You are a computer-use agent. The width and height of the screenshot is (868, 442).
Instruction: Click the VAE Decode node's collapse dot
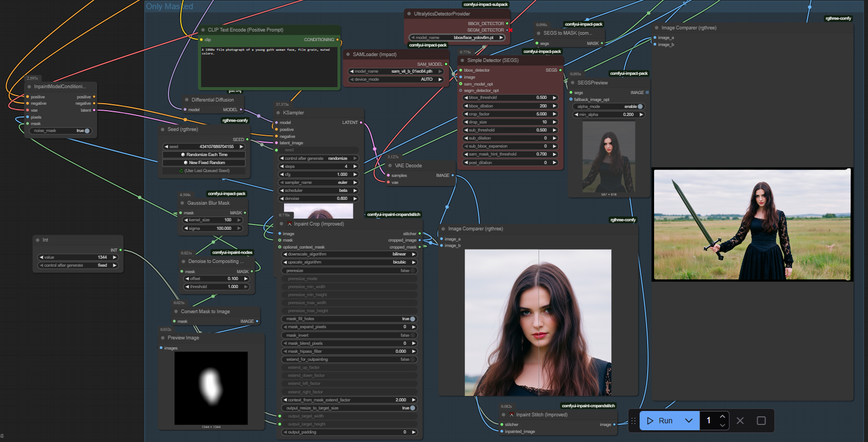[390, 166]
